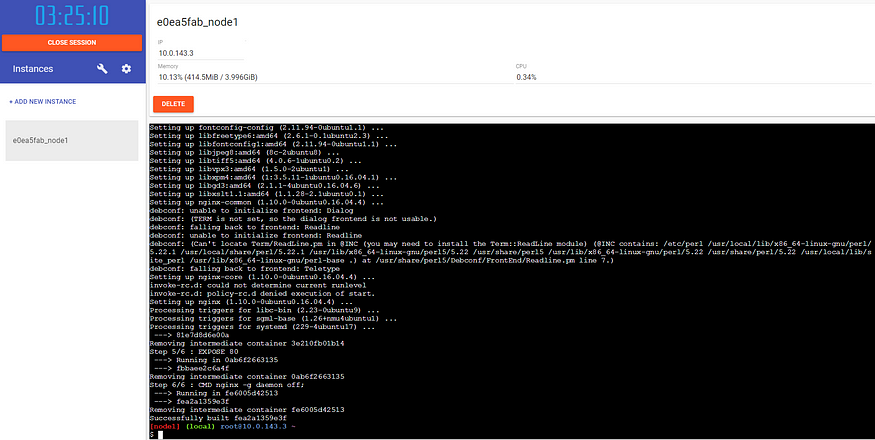Click the root@10.0.143.3 prompt text

tap(253, 426)
